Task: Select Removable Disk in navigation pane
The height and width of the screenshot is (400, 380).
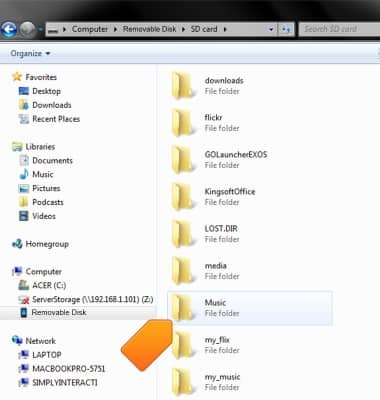Action: [59, 313]
